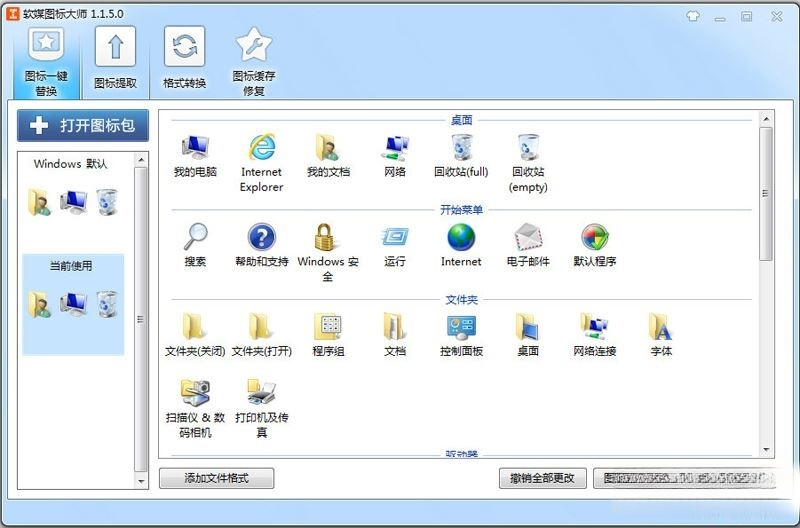This screenshot has width=800, height=528.
Task: Click the icon list scrollbar up arrow
Action: click(x=766, y=119)
